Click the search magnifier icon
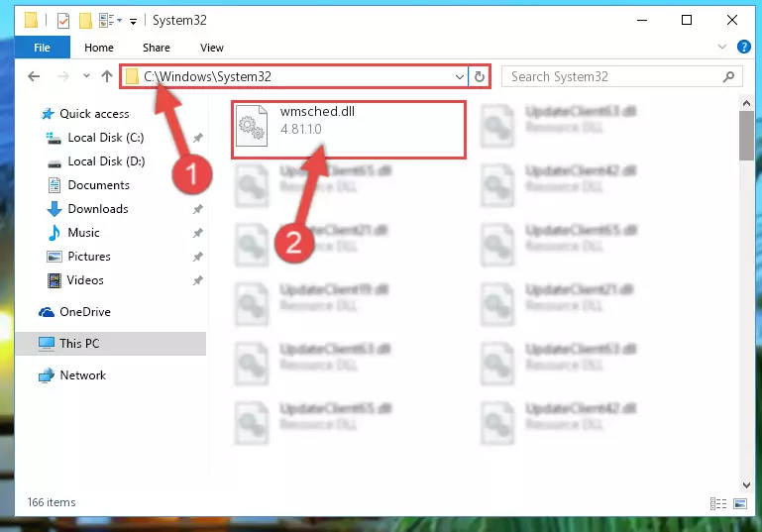This screenshot has height=532, width=762. [x=728, y=76]
